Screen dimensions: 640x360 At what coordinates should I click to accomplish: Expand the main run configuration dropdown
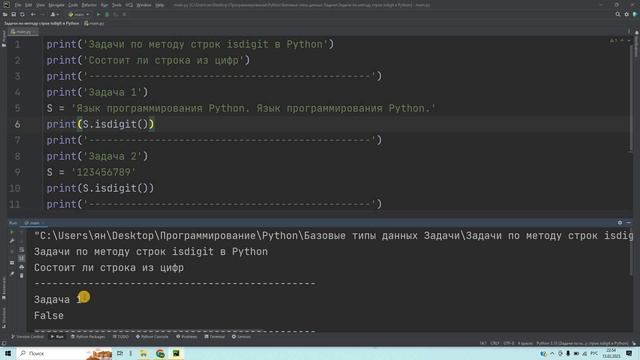pos(79,14)
